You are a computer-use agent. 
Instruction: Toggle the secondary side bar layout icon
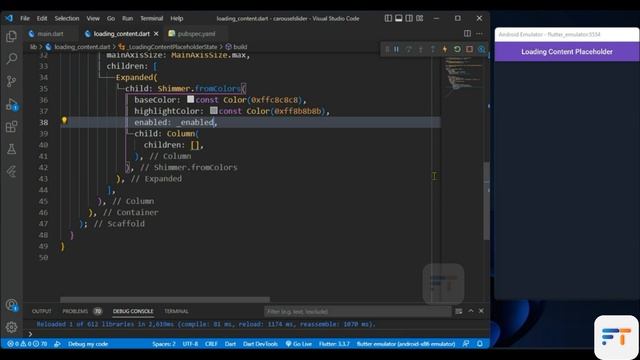tap(409, 18)
